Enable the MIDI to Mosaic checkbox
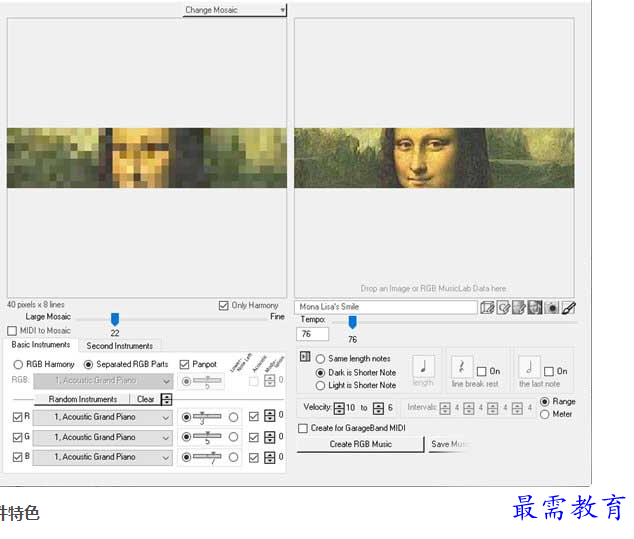 click(x=12, y=331)
